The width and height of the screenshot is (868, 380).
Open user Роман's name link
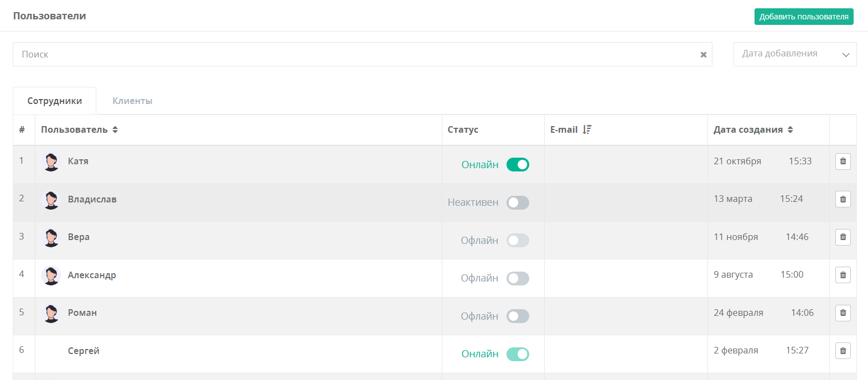tap(82, 313)
